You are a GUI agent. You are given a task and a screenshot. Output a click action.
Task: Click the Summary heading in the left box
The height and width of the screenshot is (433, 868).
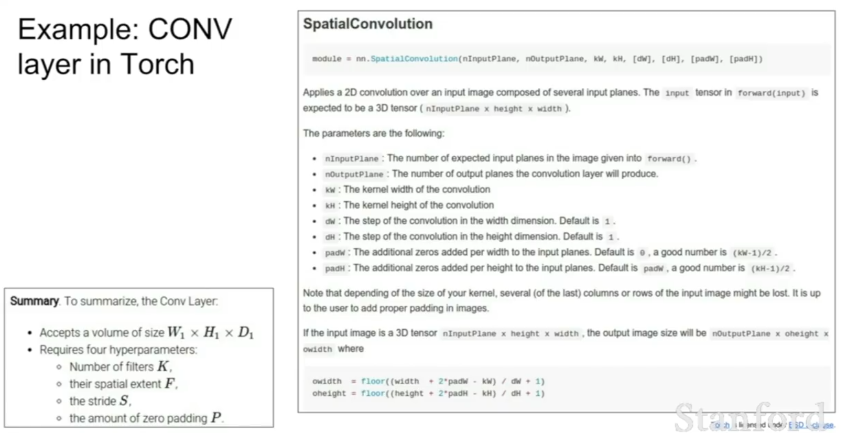(x=34, y=301)
